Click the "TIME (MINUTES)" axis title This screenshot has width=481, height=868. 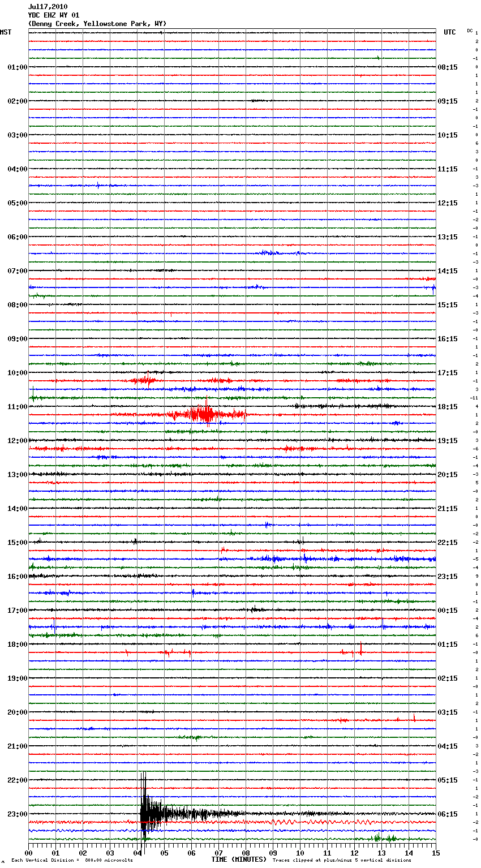click(x=239, y=860)
